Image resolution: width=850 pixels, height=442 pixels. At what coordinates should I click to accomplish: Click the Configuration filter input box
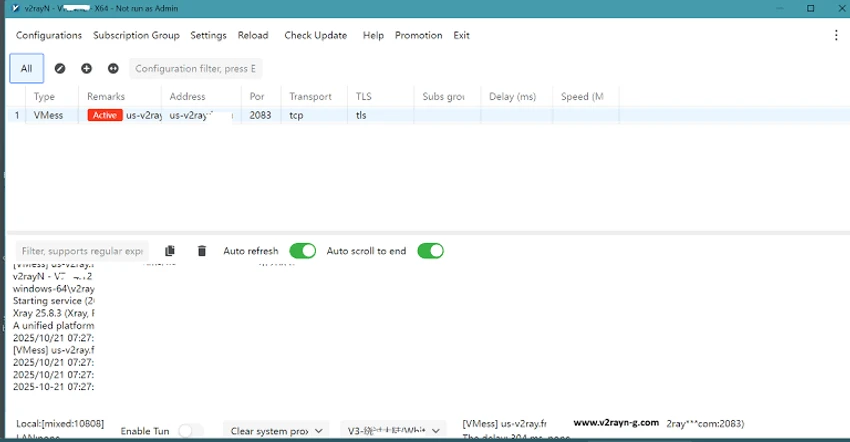click(x=195, y=68)
